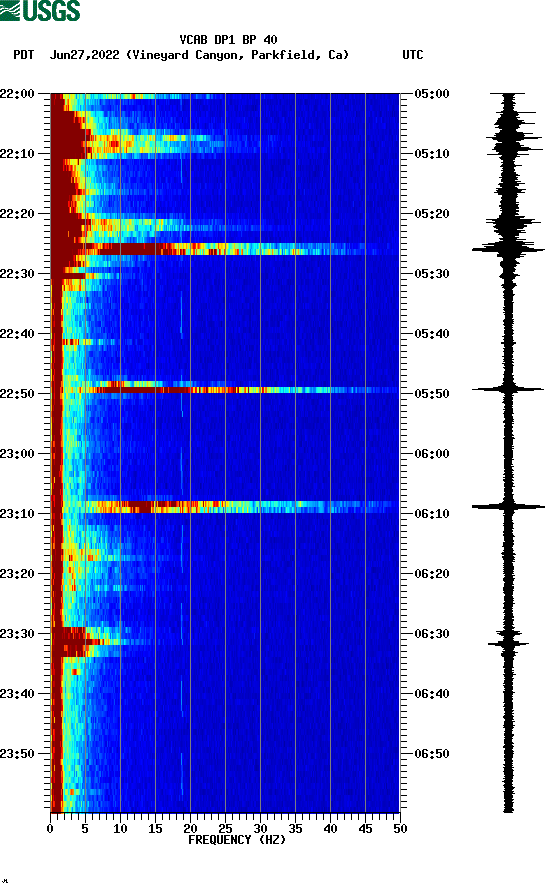Click the 45 Hz frequency tick label

365,829
